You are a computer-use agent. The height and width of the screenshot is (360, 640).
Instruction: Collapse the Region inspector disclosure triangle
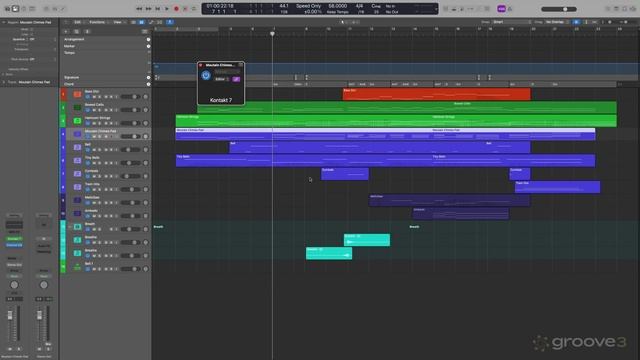click(x=4, y=22)
